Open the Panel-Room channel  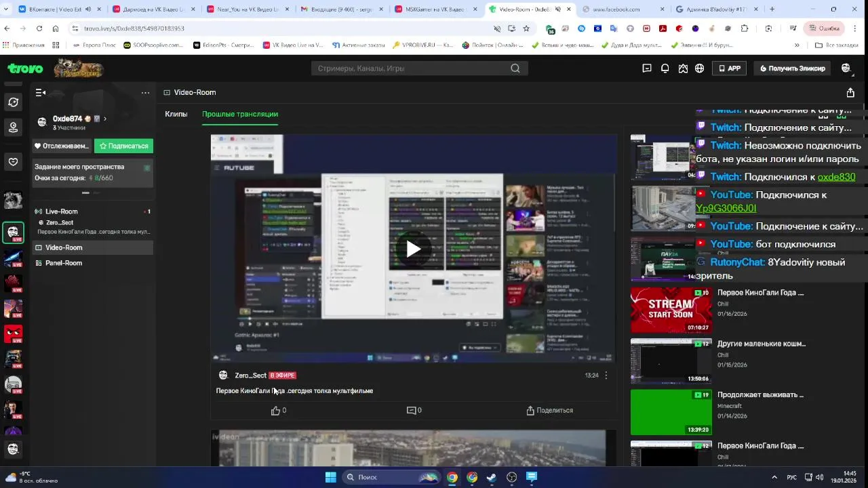coord(92,263)
